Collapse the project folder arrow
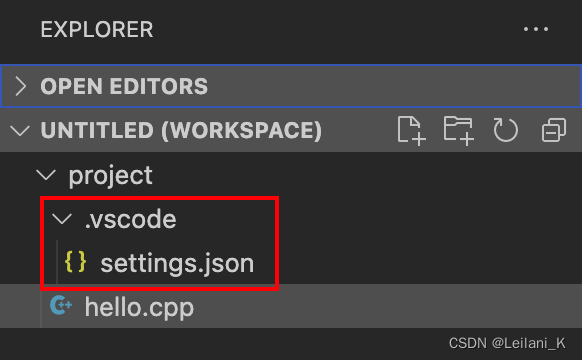The height and width of the screenshot is (360, 582). (46, 174)
